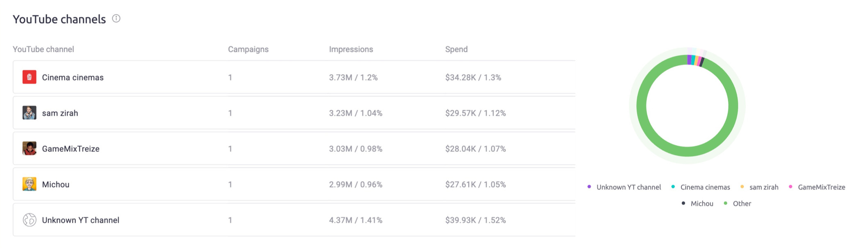Select the GameMixTreize channel avatar

[x=29, y=148]
